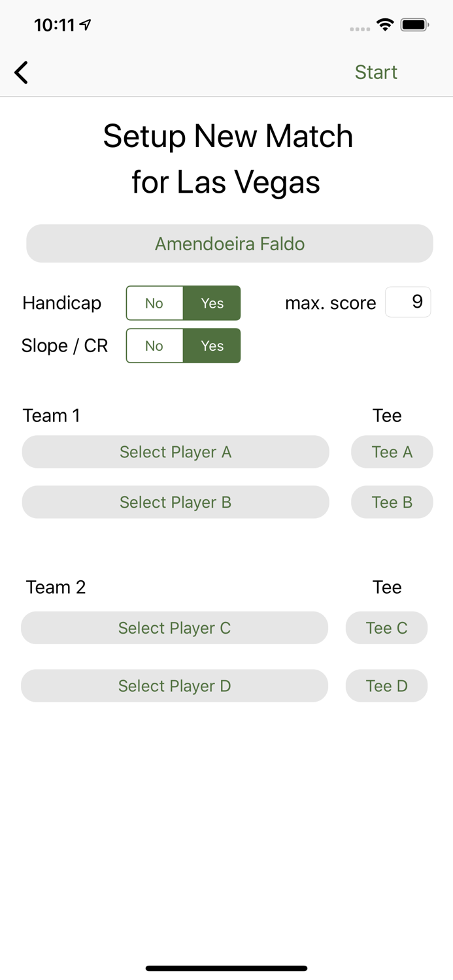
Task: Open the Select Player D picker
Action: (x=174, y=686)
